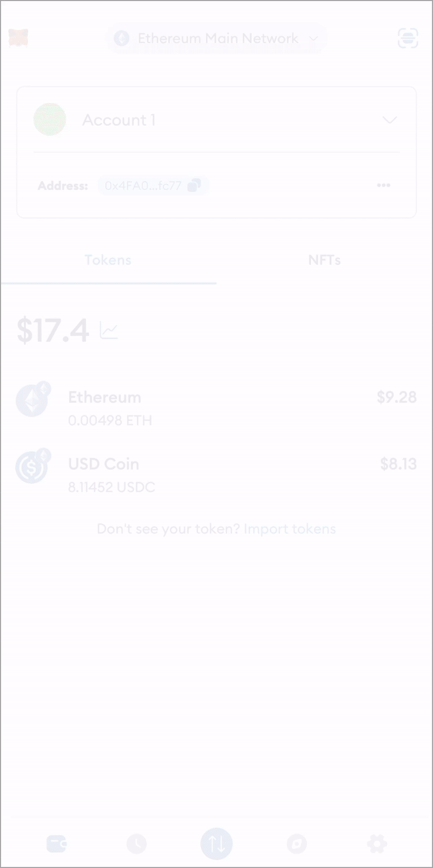
Task: Open the MetaMask fox logo
Action: pos(18,38)
